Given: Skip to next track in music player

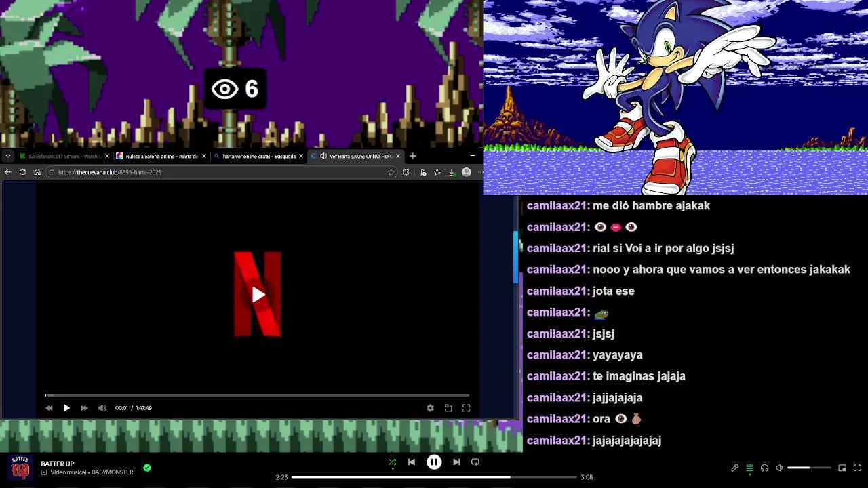Looking at the screenshot, I should point(456,462).
